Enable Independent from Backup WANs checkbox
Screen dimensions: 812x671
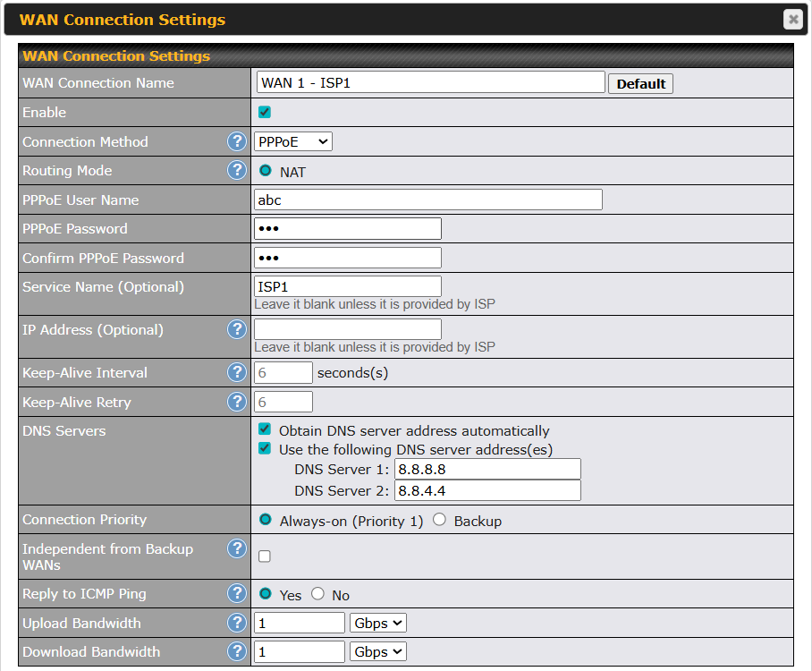click(x=265, y=556)
